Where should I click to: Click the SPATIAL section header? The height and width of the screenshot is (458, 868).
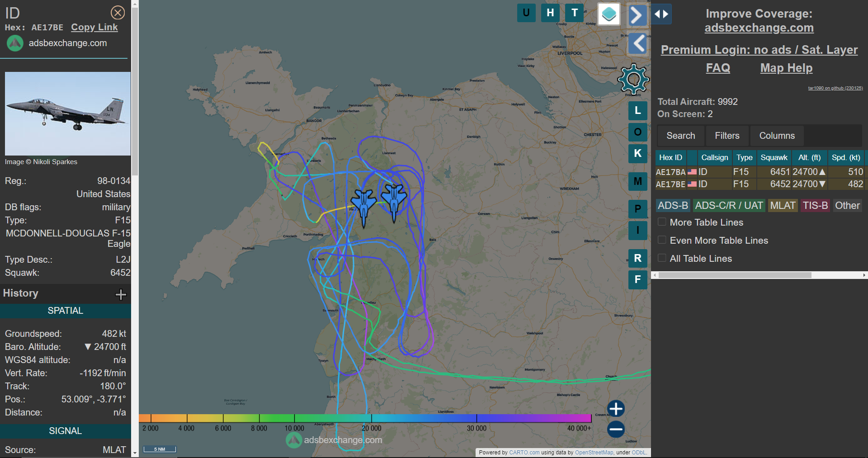[66, 311]
